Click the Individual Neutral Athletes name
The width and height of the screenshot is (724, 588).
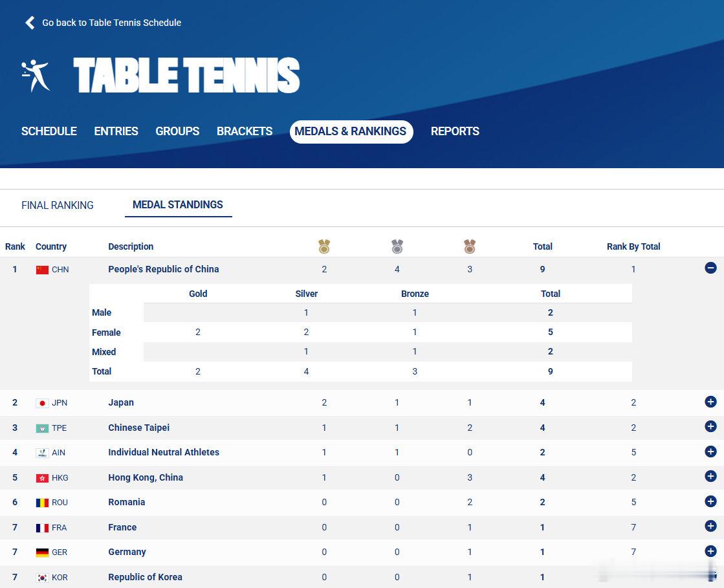point(164,452)
